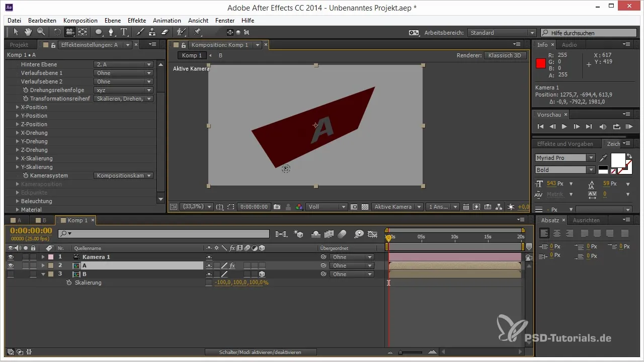Toggle Drehungsreihenfolge stopwatch
This screenshot has width=644, height=362.
(26, 90)
